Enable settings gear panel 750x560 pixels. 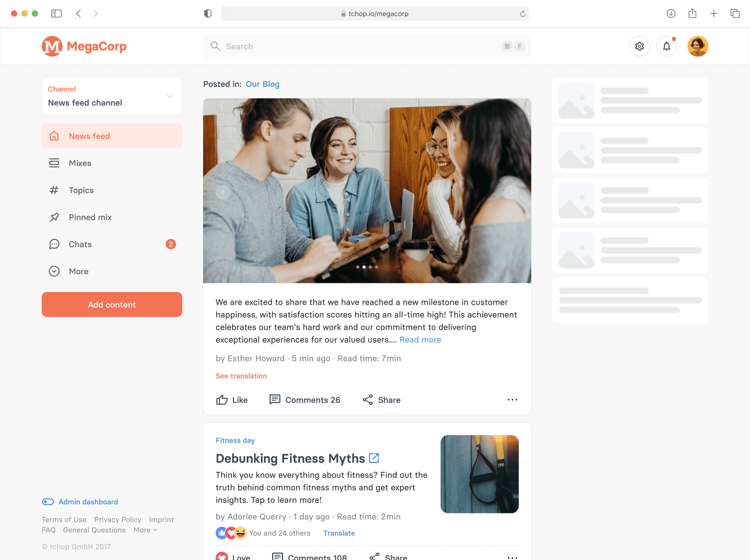click(640, 46)
